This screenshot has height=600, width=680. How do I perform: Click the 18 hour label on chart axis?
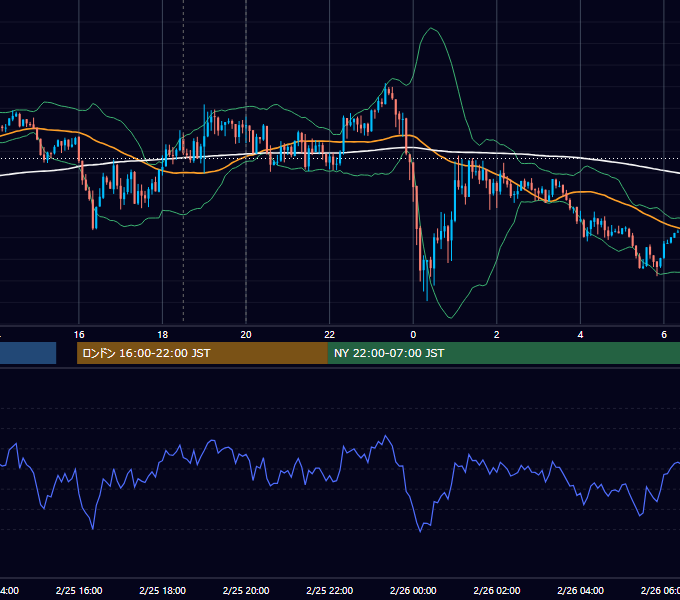pos(163,335)
